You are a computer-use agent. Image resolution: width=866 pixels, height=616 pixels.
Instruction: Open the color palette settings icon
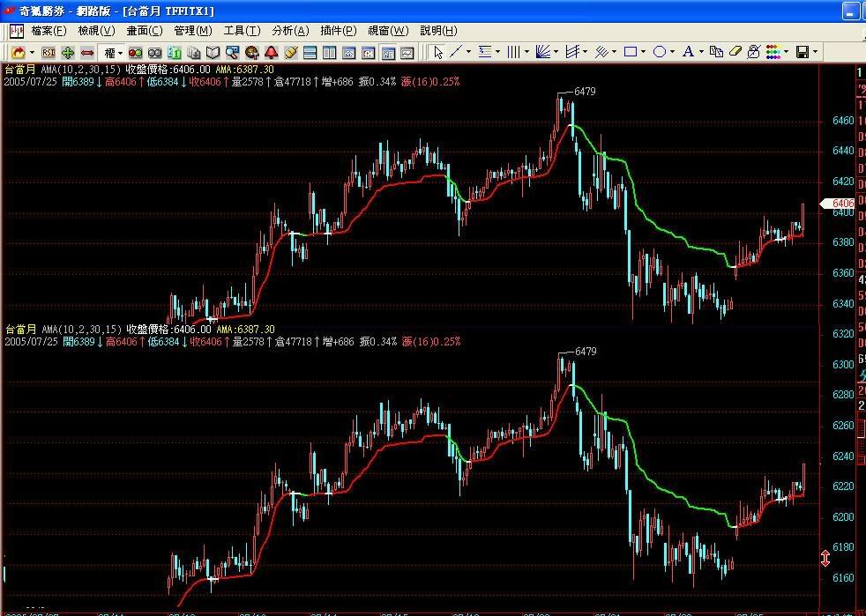[x=252, y=53]
